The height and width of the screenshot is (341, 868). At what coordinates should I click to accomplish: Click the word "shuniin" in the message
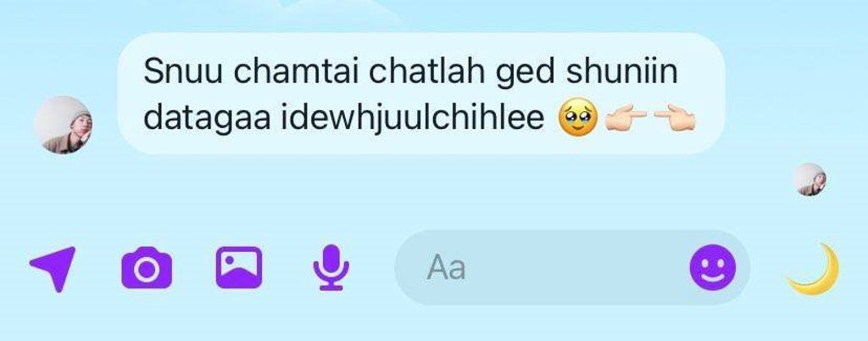tap(621, 71)
